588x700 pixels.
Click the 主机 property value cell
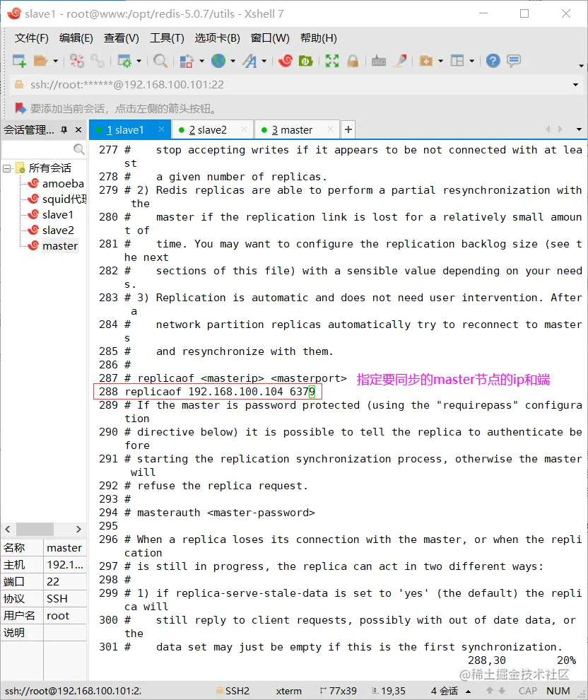click(65, 565)
